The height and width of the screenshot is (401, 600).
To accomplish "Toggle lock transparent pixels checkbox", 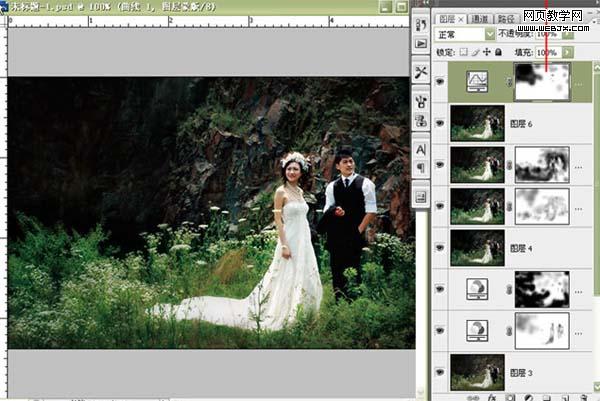I will pos(463,52).
